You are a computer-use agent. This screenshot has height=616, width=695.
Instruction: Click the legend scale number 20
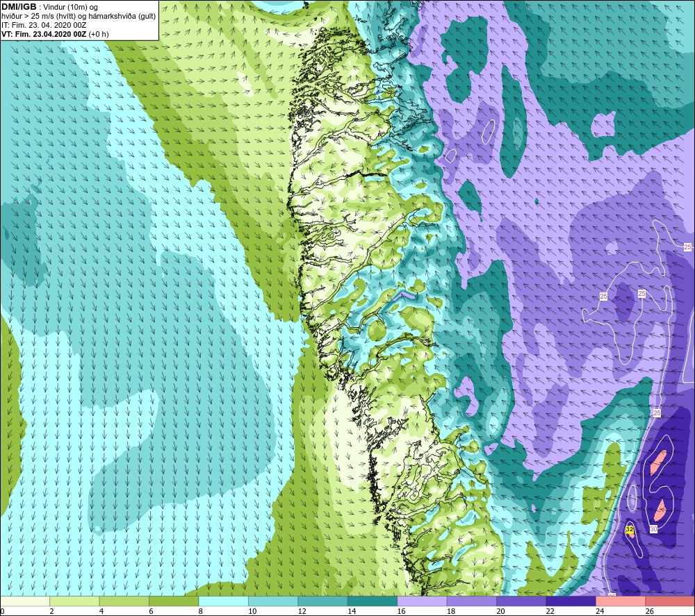point(500,611)
